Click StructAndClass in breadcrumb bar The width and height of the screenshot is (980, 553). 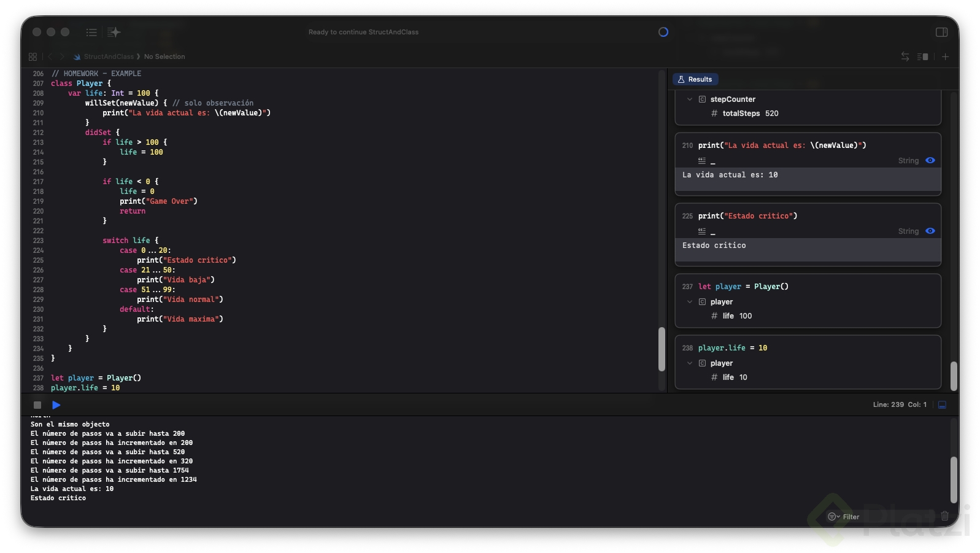tap(109, 56)
